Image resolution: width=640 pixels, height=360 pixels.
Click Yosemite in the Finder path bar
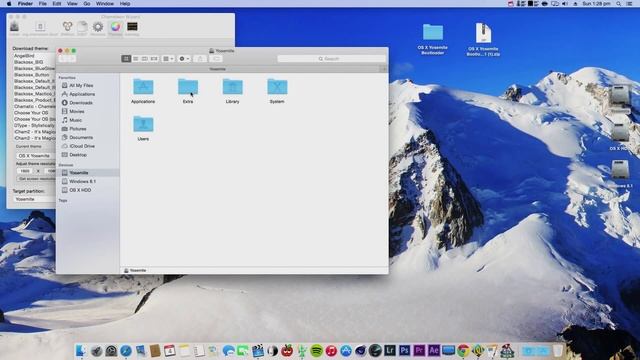tap(135, 270)
